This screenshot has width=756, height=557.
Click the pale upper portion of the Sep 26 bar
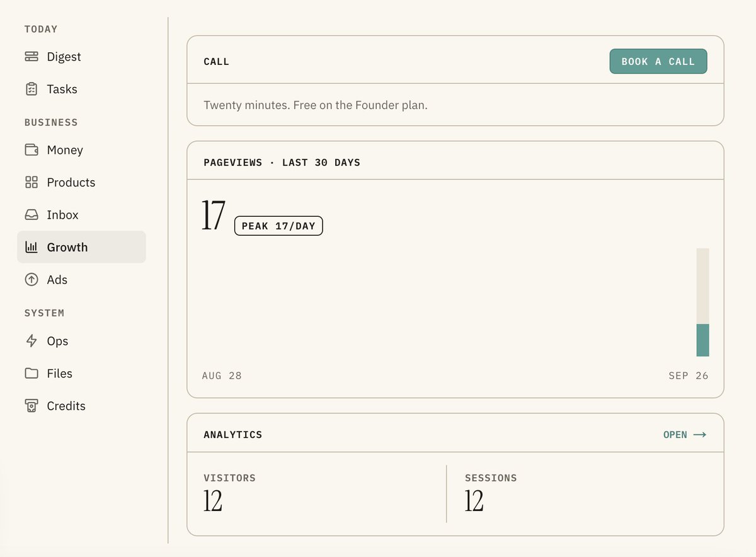point(702,286)
